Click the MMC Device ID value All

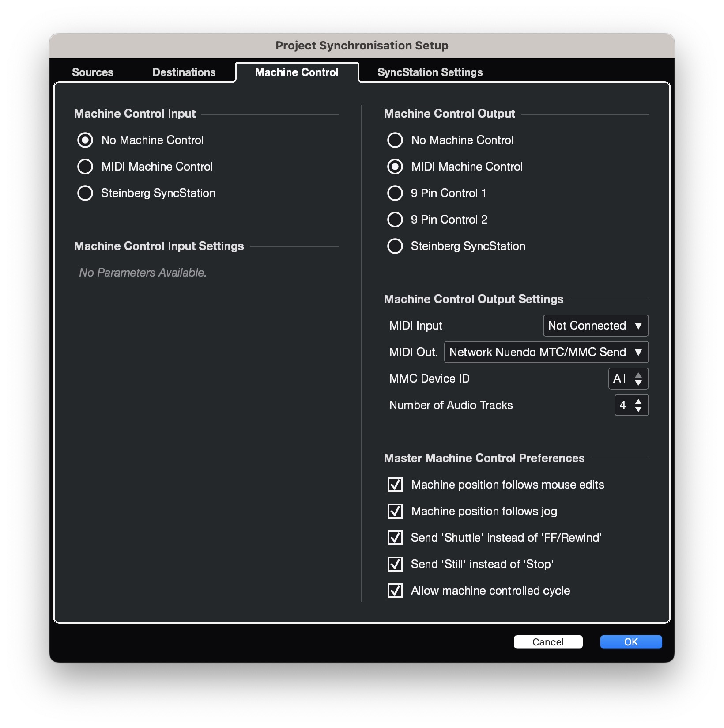(x=619, y=379)
